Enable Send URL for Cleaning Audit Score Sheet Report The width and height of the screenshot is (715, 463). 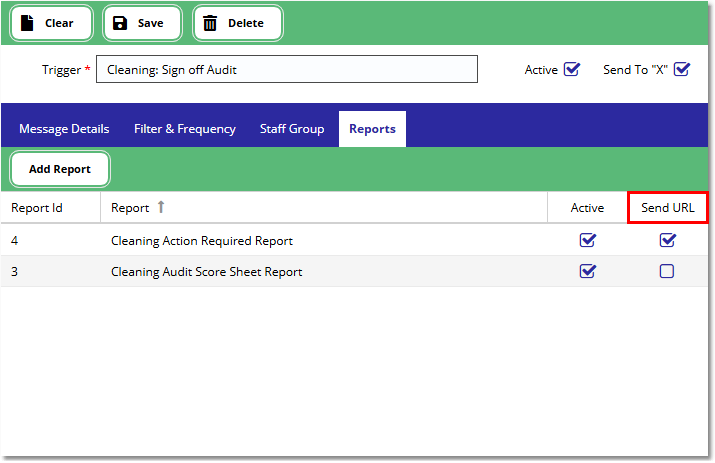tap(667, 271)
